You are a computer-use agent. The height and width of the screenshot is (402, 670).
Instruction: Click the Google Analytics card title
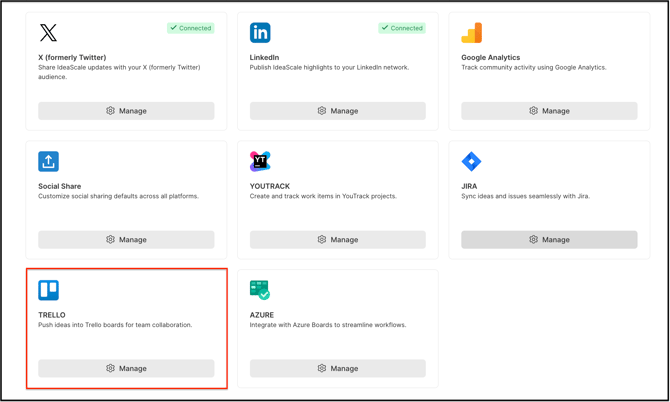[490, 58]
